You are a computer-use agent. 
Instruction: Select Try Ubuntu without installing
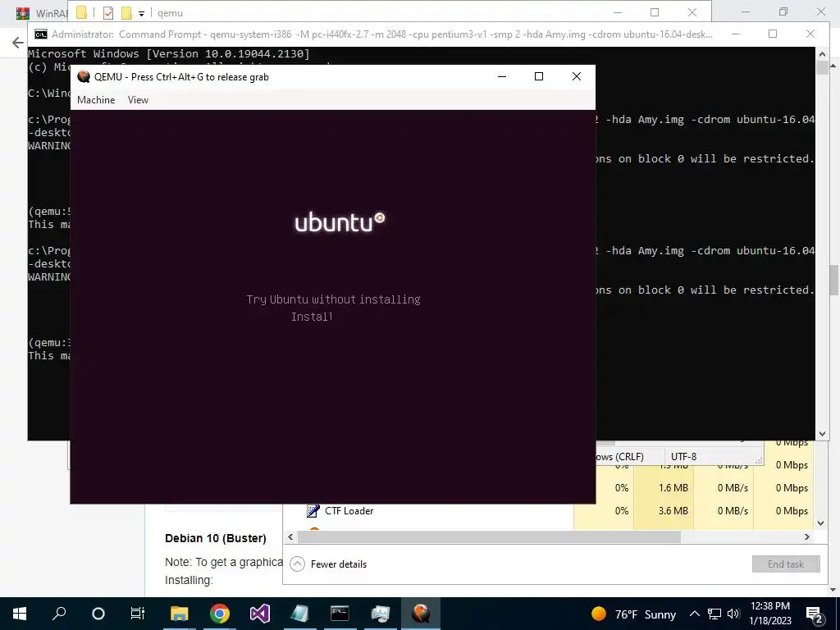click(x=333, y=299)
